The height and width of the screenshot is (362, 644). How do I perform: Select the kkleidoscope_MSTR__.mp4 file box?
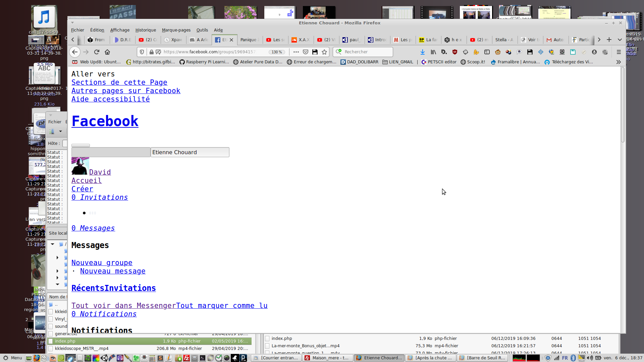51,349
